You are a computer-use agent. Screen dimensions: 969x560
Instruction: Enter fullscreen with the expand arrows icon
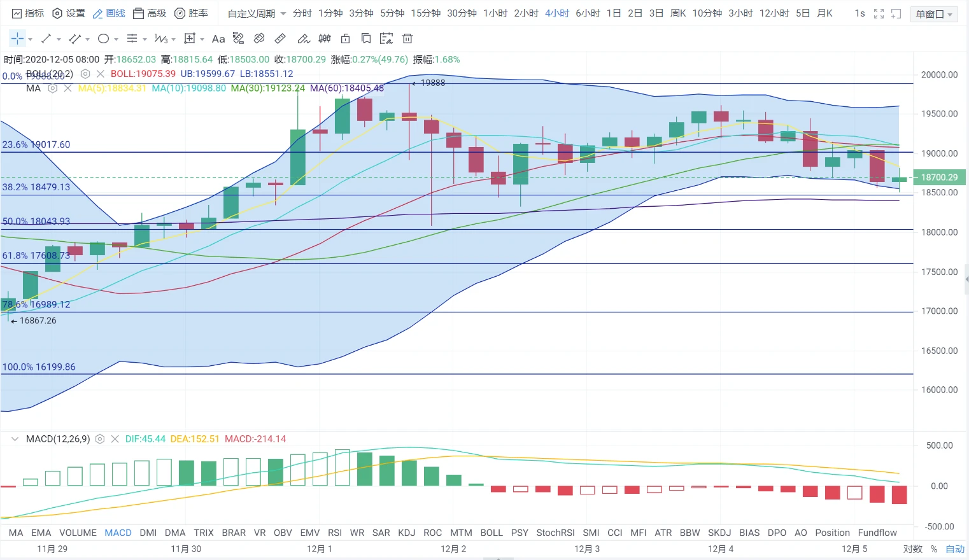(x=879, y=13)
